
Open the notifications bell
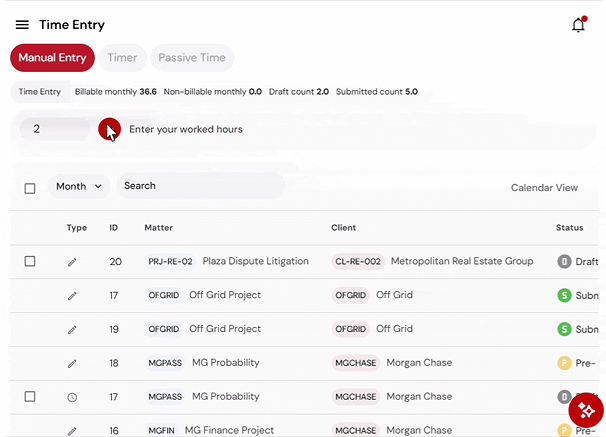click(x=579, y=25)
